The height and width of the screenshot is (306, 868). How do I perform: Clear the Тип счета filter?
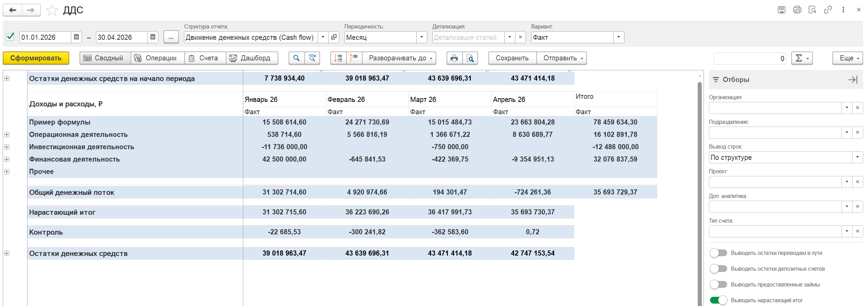pyautogui.click(x=857, y=231)
